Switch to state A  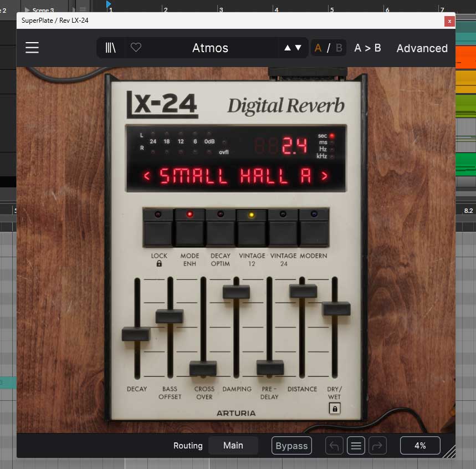[318, 48]
